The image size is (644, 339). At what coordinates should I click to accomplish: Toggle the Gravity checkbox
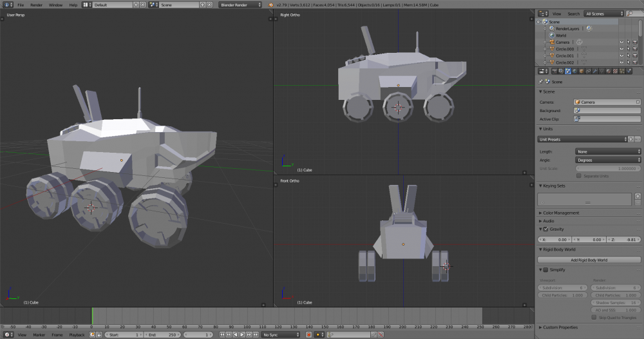point(546,229)
